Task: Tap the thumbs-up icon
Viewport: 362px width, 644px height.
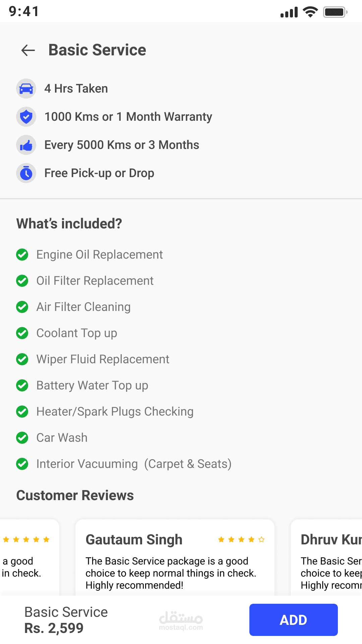Action: 26,145
